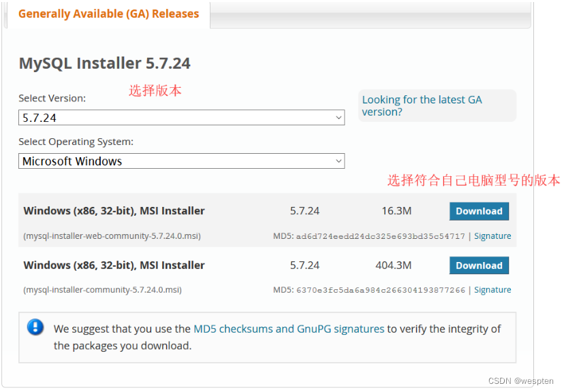Follow the 'Looking for the latest GA version?' link
This screenshot has height=392, width=564.
pos(422,105)
